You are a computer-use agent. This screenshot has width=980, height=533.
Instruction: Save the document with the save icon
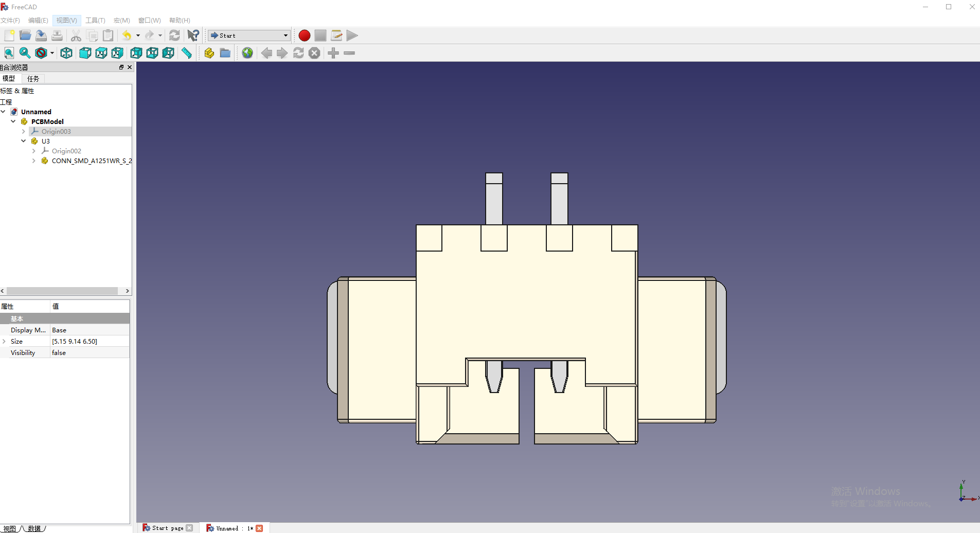point(41,35)
